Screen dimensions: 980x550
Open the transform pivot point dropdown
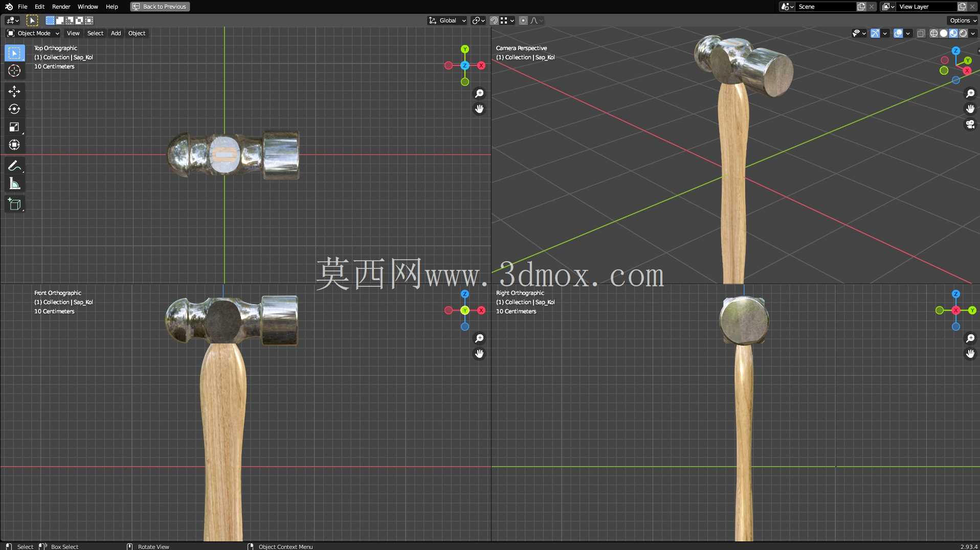pos(479,20)
